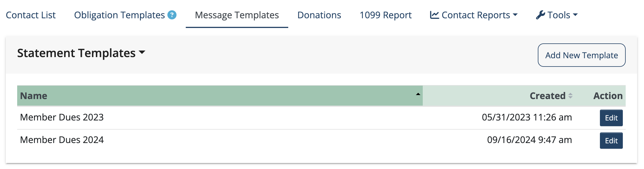Click the Tools wrench icon
Screen dimensions: 644x169
pyautogui.click(x=540, y=15)
